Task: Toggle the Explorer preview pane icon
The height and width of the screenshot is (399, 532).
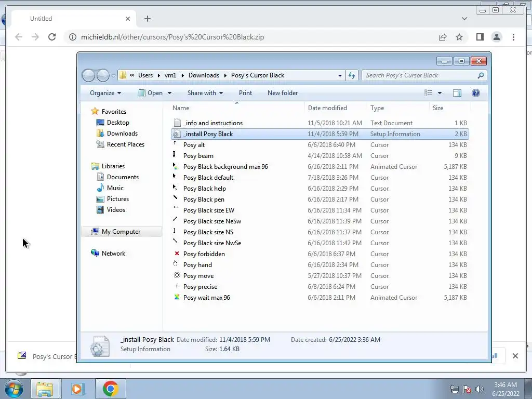Action: [457, 93]
